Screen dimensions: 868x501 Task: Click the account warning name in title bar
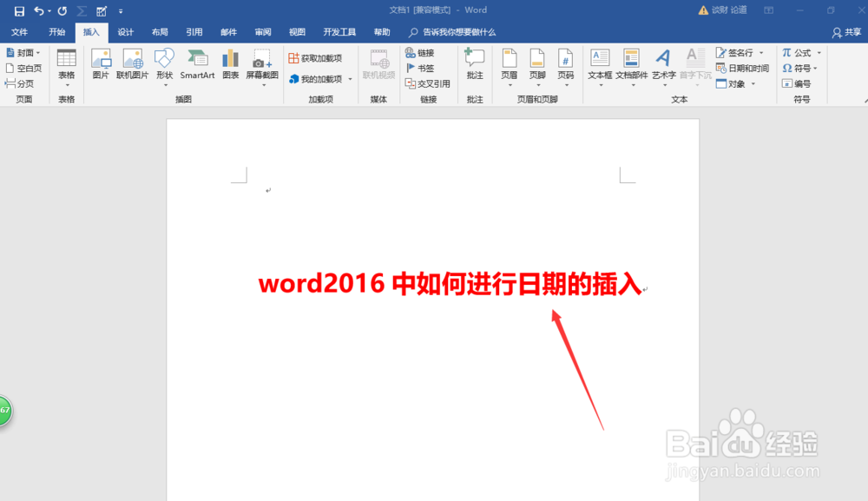point(722,10)
